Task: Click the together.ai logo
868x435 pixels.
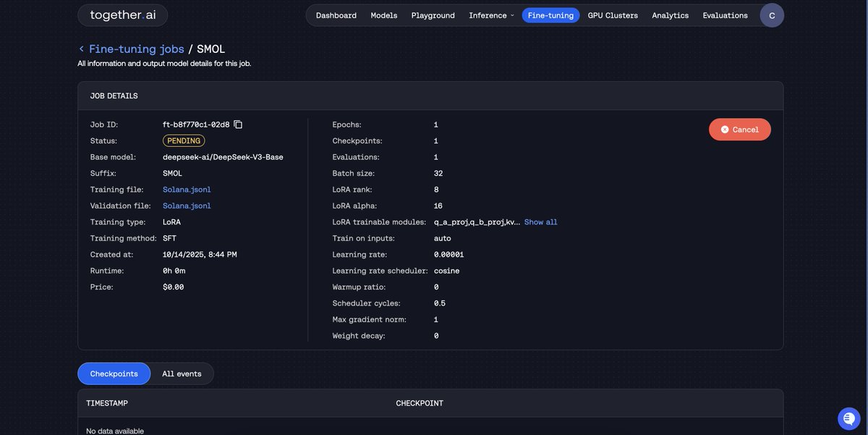Action: (x=122, y=15)
